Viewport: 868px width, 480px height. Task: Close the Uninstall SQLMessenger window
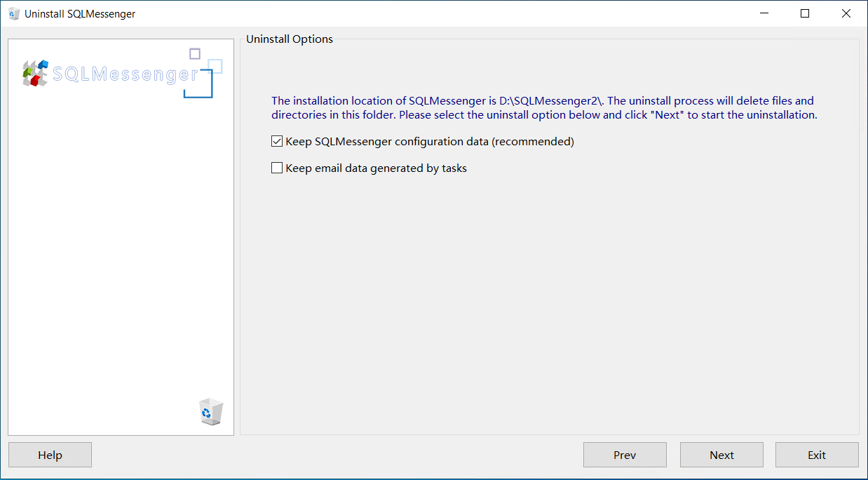[x=846, y=13]
